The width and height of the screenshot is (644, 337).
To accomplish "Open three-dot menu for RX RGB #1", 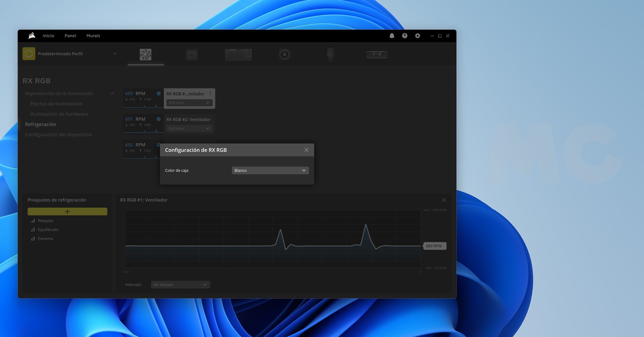I will coord(210,94).
